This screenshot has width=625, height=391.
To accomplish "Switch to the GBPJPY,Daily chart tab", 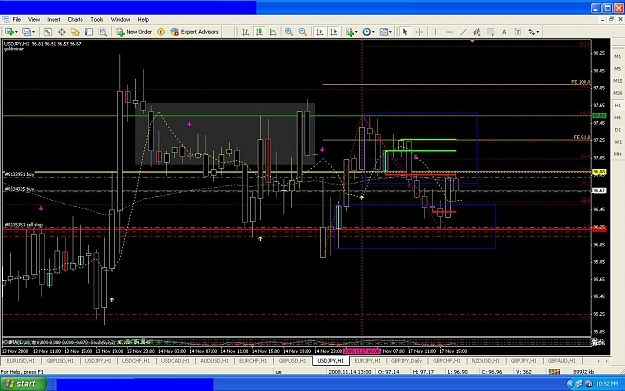I will click(406, 361).
